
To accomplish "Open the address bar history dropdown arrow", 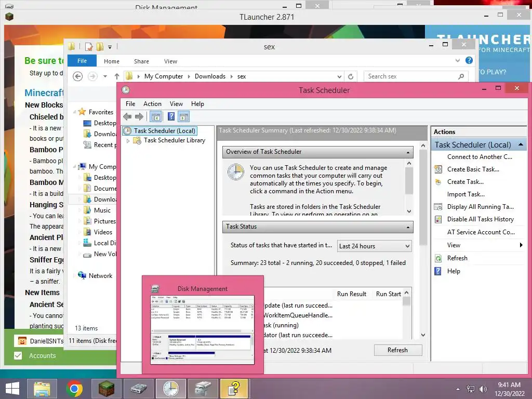I will pos(339,77).
